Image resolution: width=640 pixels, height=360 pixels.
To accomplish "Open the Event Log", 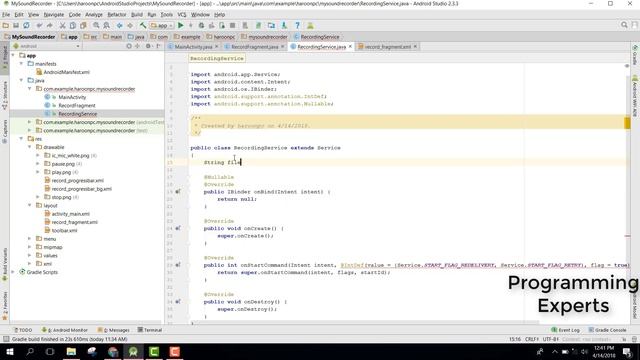I will (x=566, y=330).
